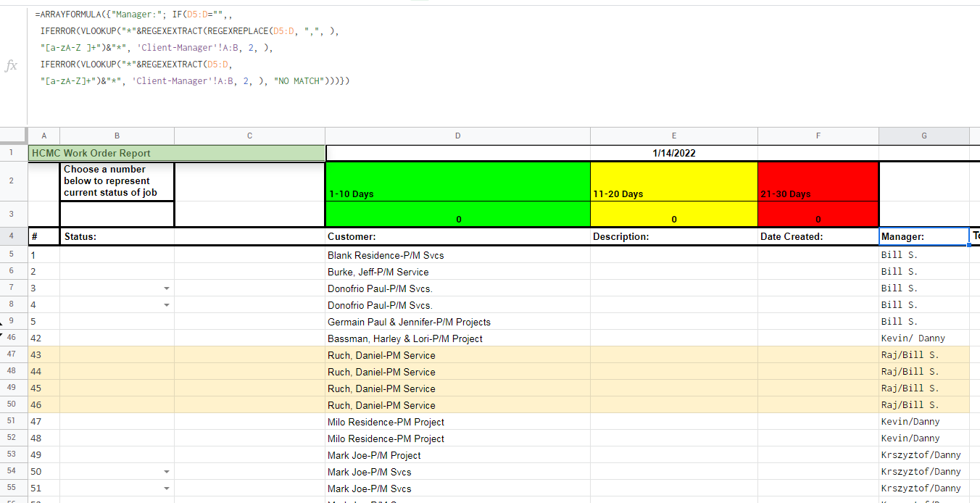The height and width of the screenshot is (503, 980).
Task: Select column C header
Action: (x=250, y=136)
